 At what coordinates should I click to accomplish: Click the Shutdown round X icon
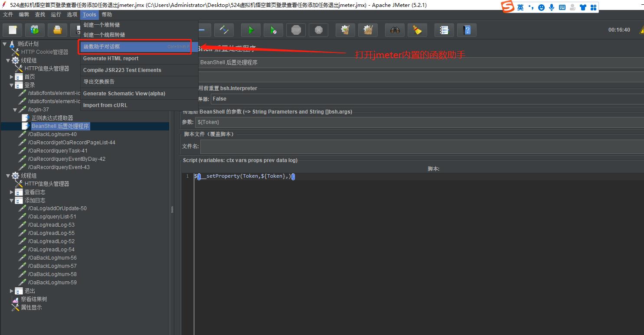point(318,30)
